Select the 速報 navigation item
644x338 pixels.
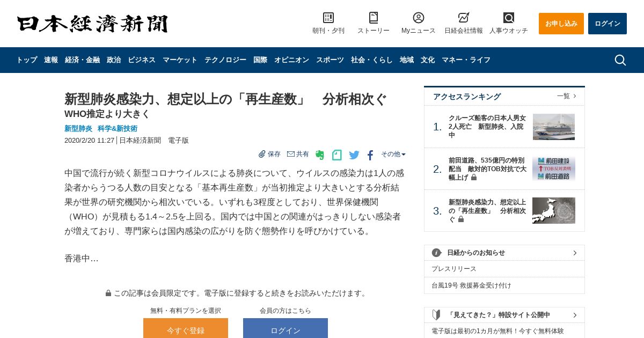click(51, 60)
